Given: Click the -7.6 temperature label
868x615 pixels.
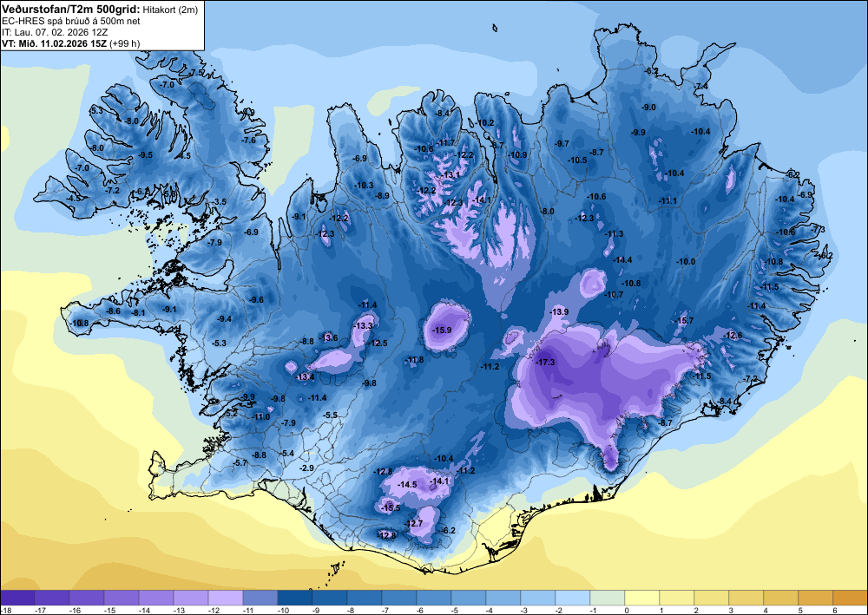Looking at the screenshot, I should 248,140.
